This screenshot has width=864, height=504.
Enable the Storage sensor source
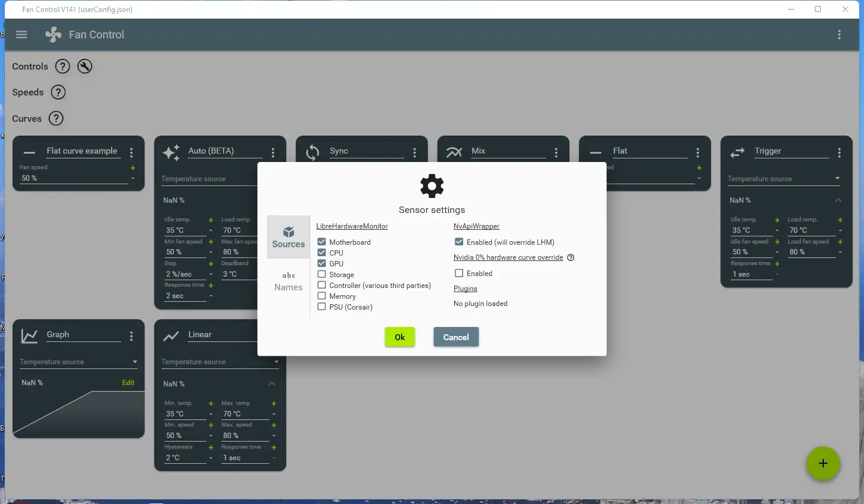coord(322,275)
